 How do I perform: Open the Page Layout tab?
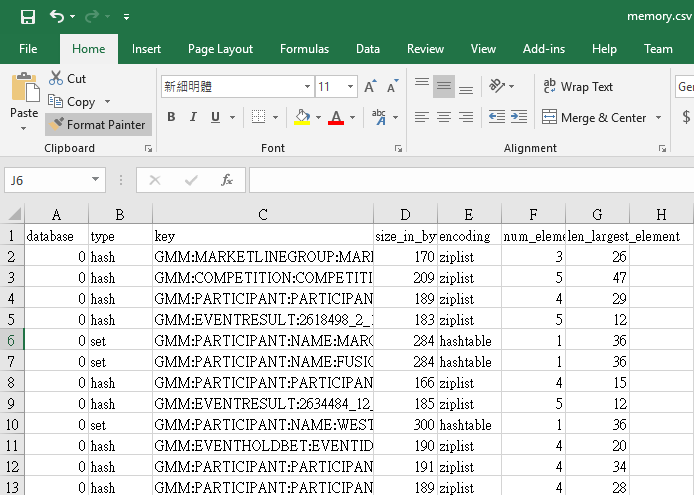(x=220, y=49)
